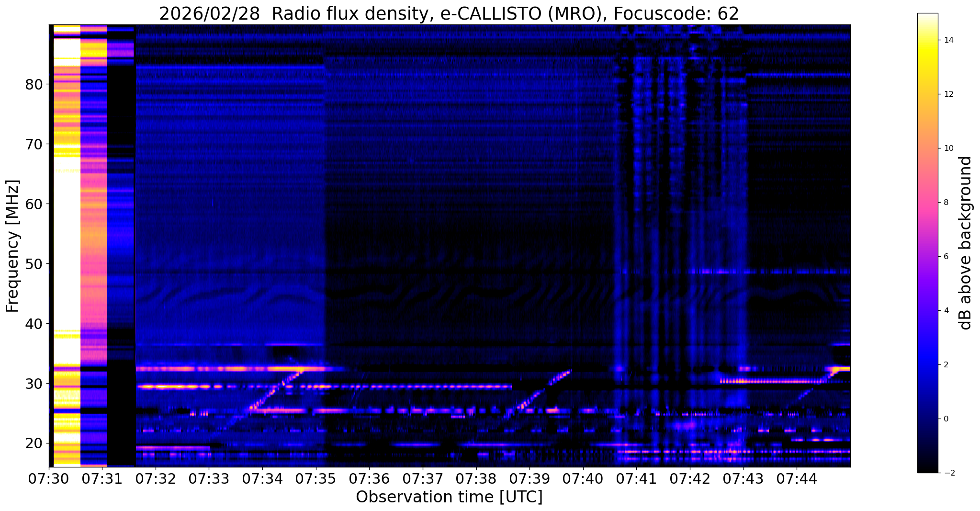
Task: Click the 07:41 time tick label
Action: (x=636, y=479)
